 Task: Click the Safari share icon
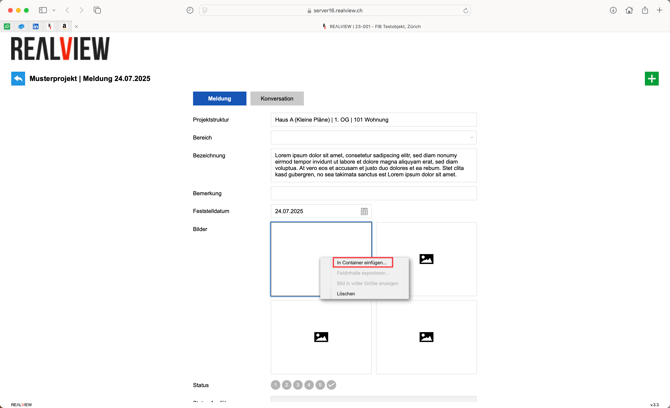tap(645, 10)
